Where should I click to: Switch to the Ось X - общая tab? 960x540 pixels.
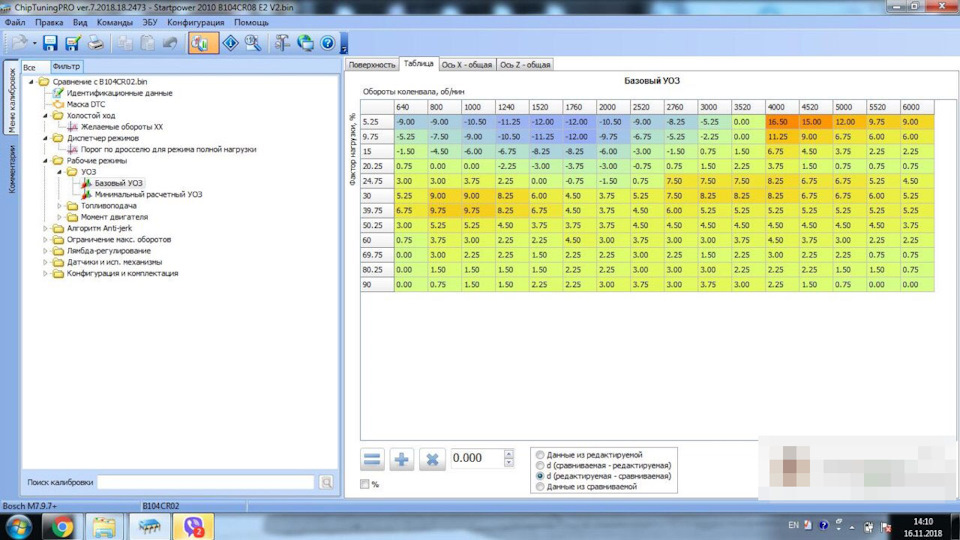467,64
